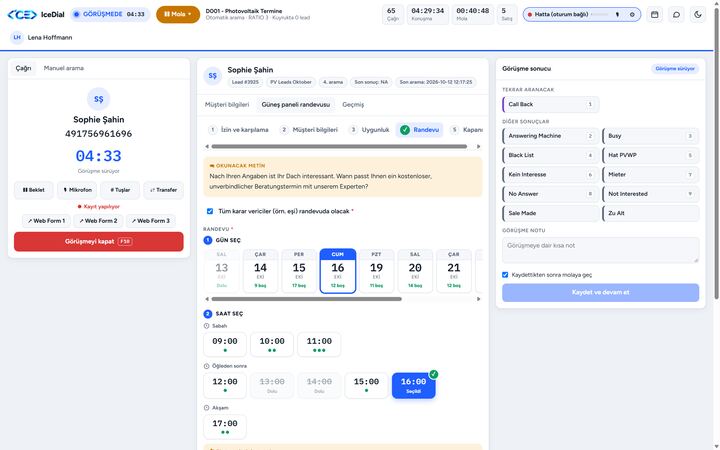The width and height of the screenshot is (720, 450).
Task: Open the calendar icon in top bar
Action: click(654, 15)
